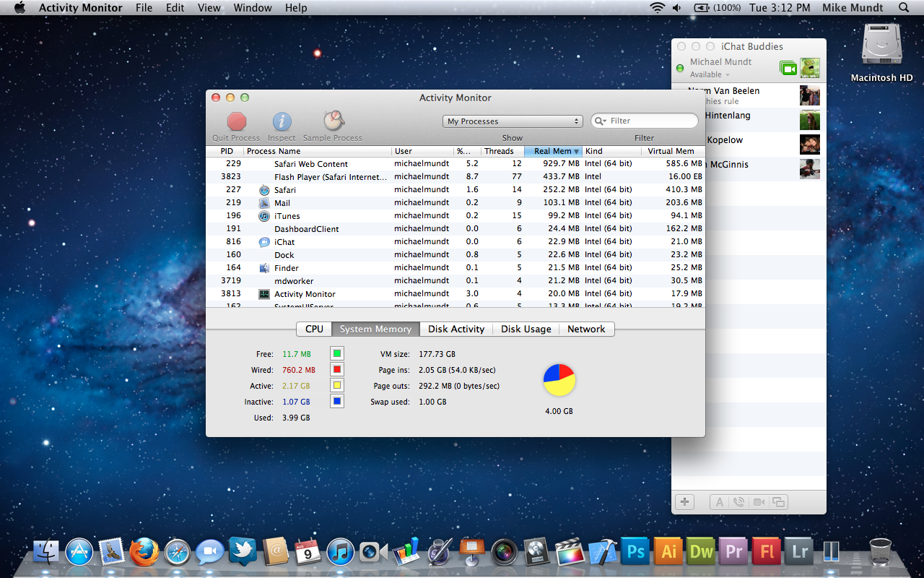924x578 pixels.
Task: Click the red Wired memory color swatch
Action: (x=337, y=370)
